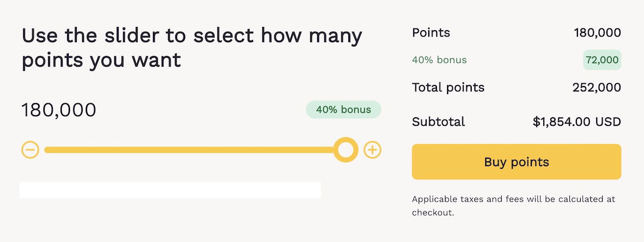
Task: Click the 40% bonus badge above the slider
Action: click(343, 110)
